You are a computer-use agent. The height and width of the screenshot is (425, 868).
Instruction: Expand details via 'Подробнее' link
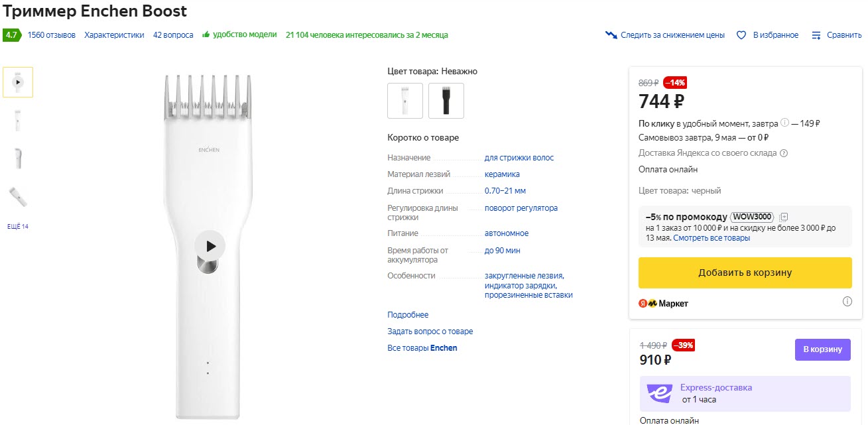(x=408, y=315)
